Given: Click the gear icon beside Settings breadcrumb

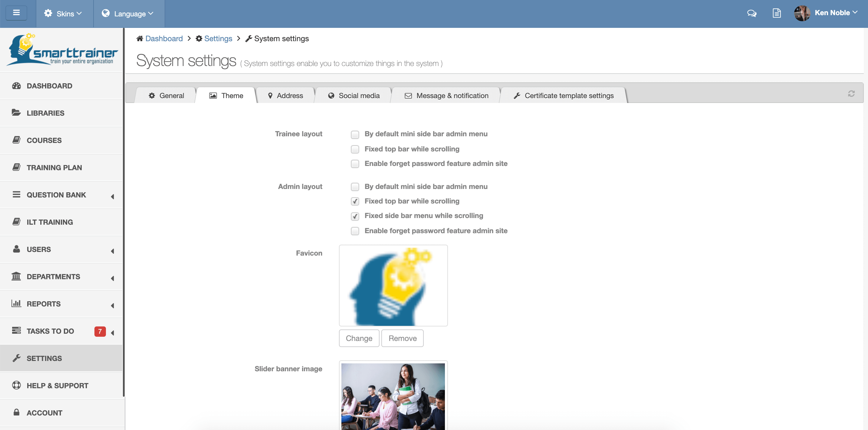Looking at the screenshot, I should click(x=199, y=38).
